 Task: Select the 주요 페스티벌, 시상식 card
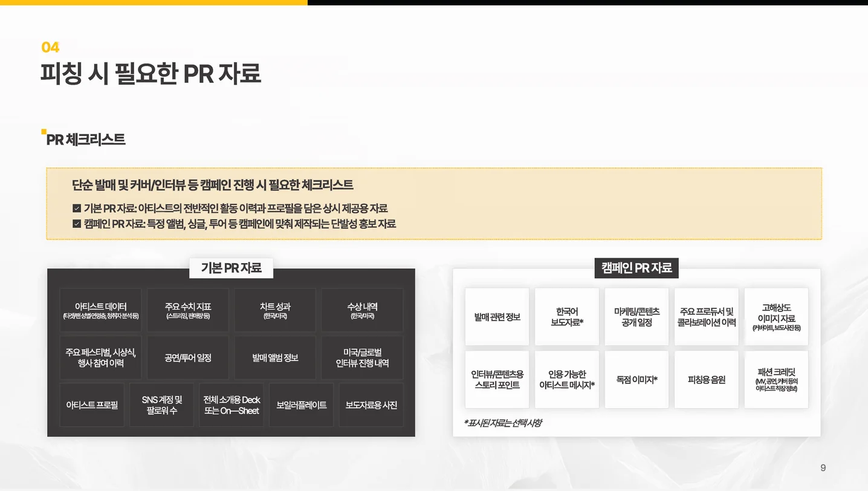(x=101, y=357)
